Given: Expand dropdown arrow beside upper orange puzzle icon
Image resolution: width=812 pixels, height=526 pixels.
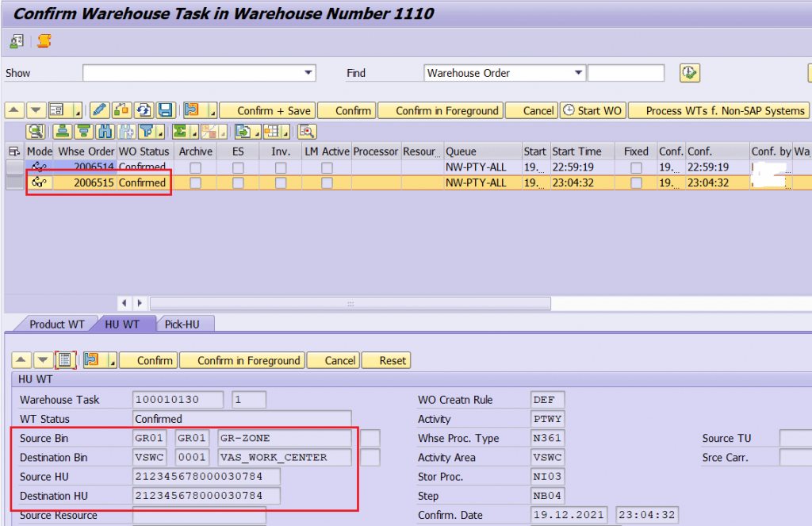Looking at the screenshot, I should (213, 111).
